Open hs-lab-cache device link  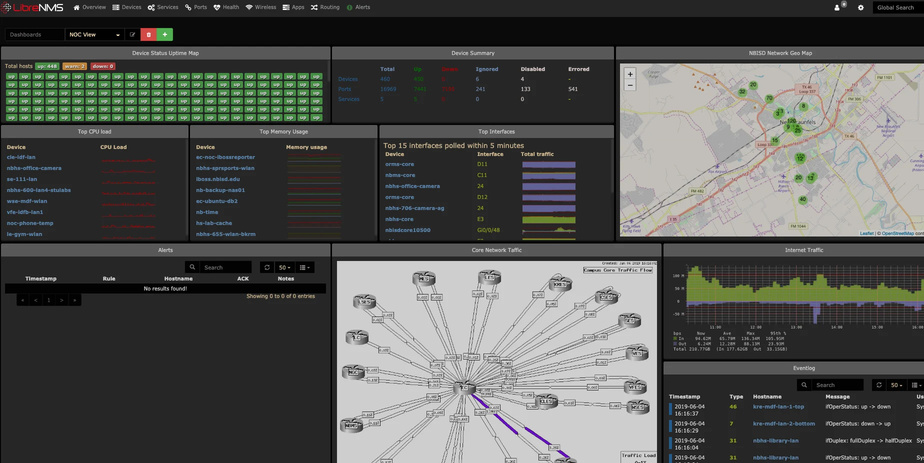(x=214, y=223)
